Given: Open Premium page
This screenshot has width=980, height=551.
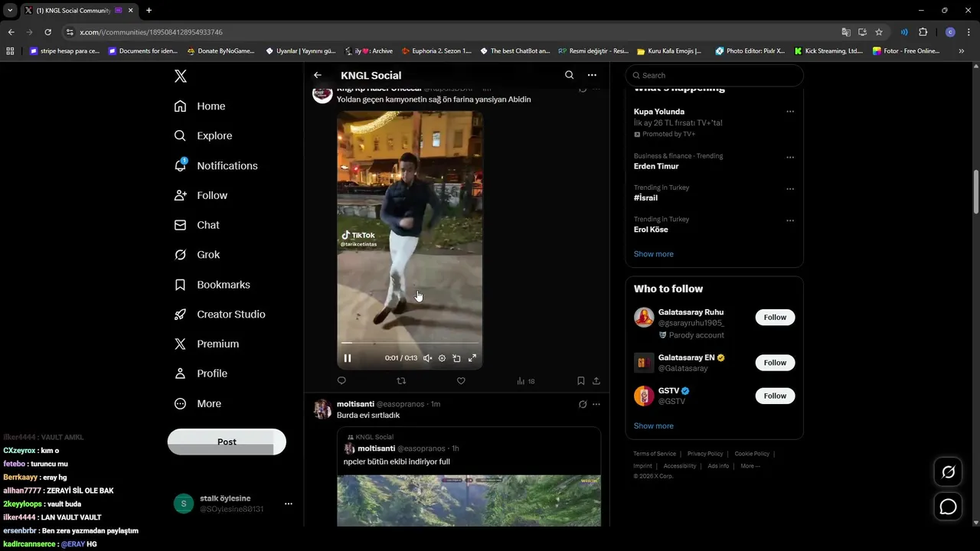Looking at the screenshot, I should click(207, 344).
